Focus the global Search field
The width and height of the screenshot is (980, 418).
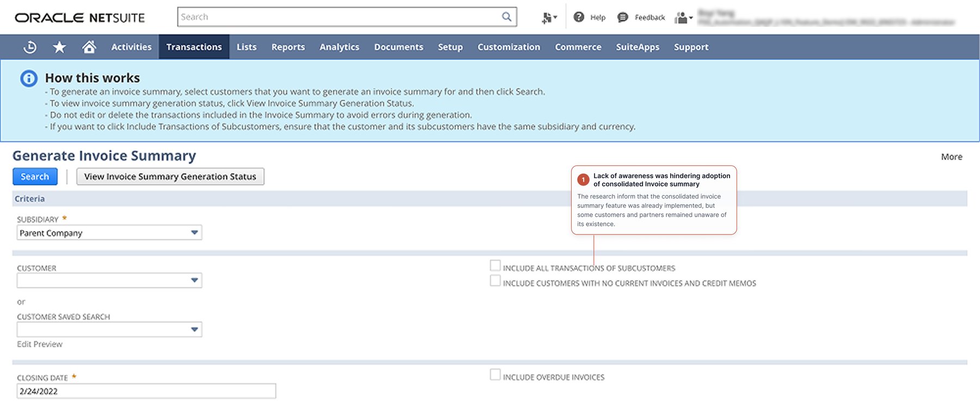point(347,17)
